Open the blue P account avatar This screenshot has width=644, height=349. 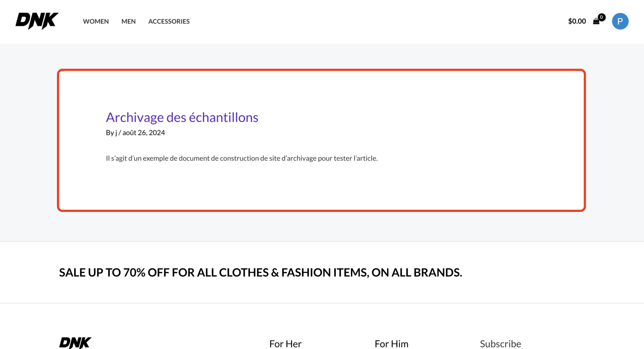(x=620, y=21)
